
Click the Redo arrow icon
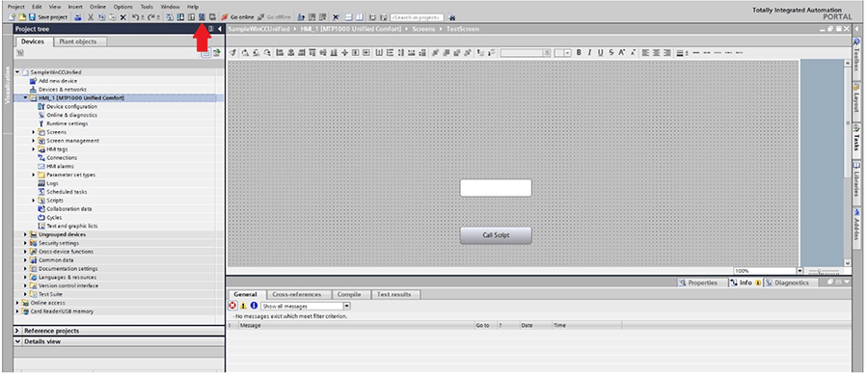point(152,17)
